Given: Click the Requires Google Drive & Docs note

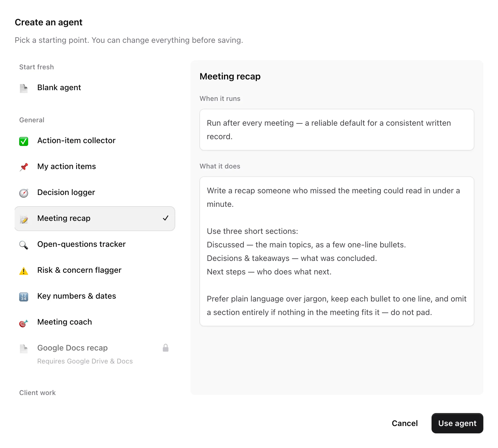Looking at the screenshot, I should (x=85, y=361).
